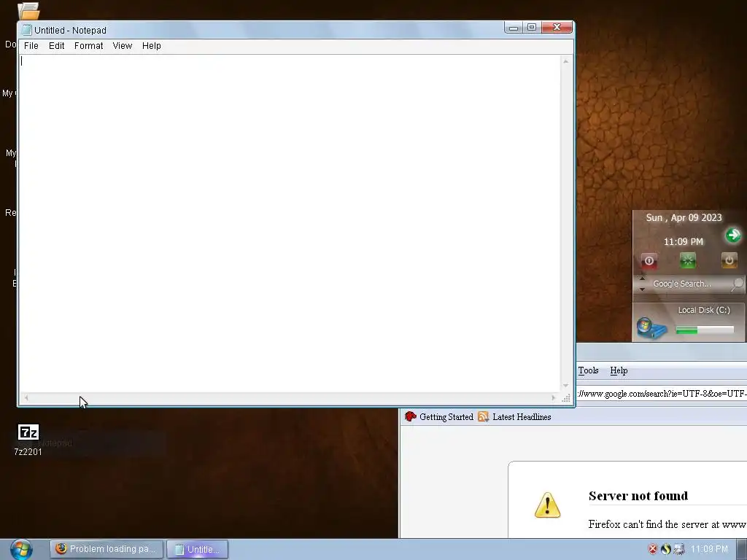Click the red shutdown icon on the widget
Viewport: 747px width, 560px height.
649,260
